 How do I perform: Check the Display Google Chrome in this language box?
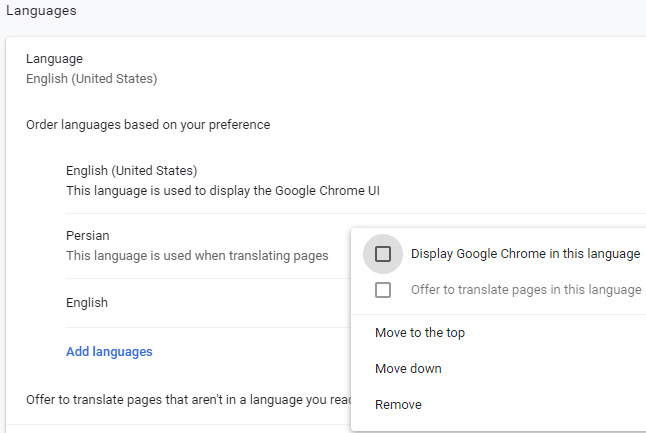click(383, 254)
